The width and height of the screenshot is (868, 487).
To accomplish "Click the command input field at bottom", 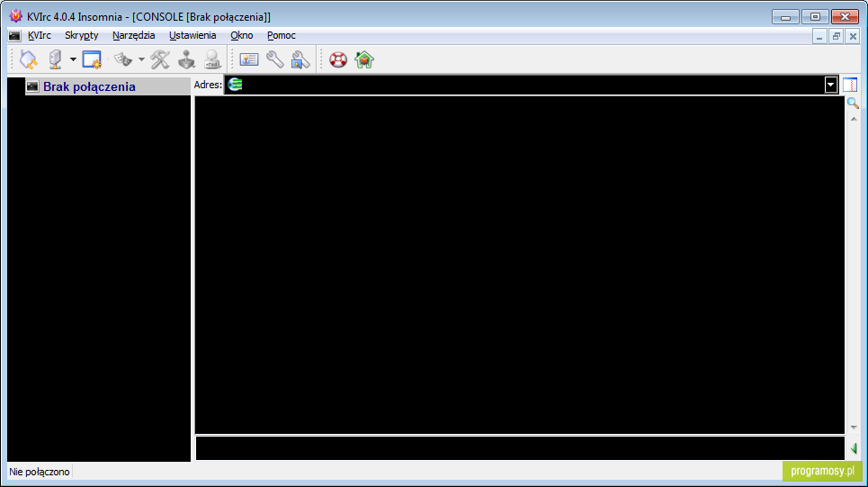I will [520, 448].
